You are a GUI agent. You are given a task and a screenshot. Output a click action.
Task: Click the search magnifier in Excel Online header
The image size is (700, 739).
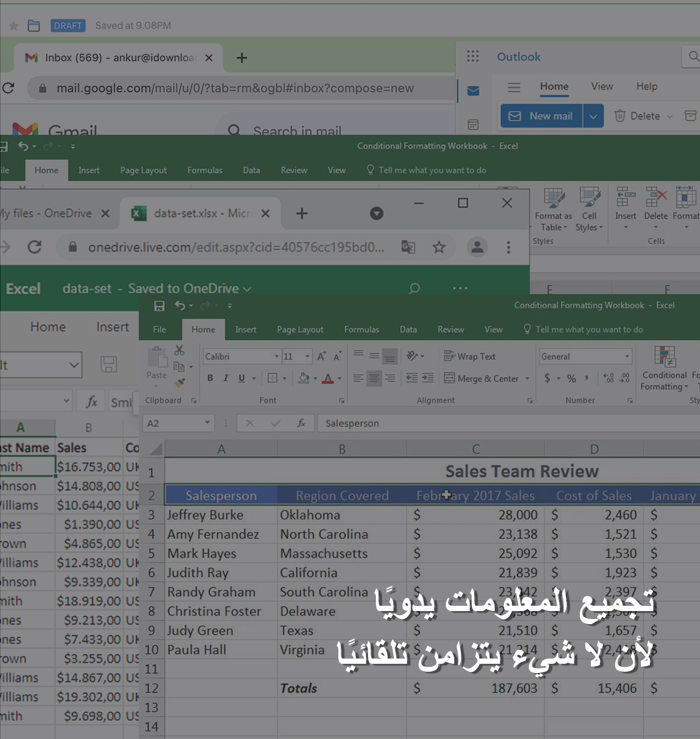click(415, 288)
